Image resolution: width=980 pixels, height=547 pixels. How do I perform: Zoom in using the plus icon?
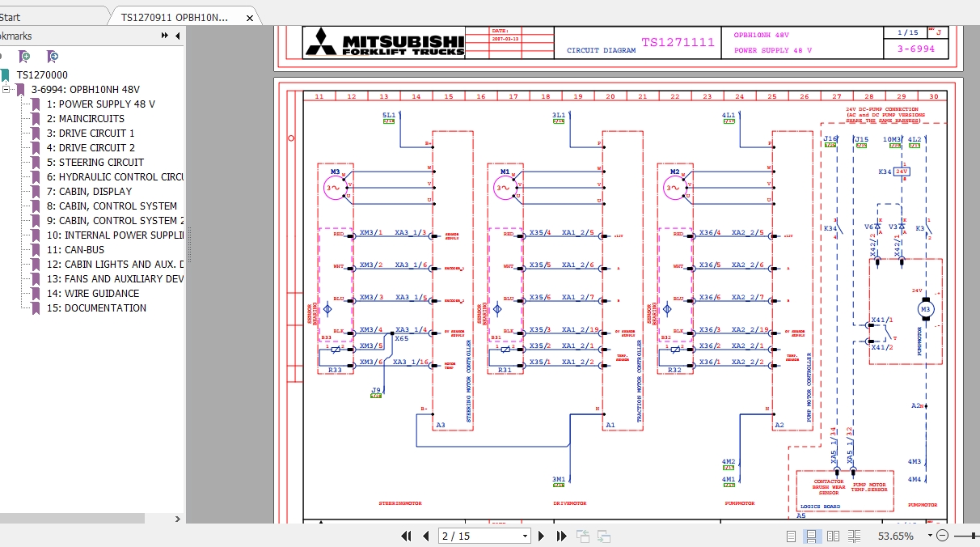coord(977,536)
